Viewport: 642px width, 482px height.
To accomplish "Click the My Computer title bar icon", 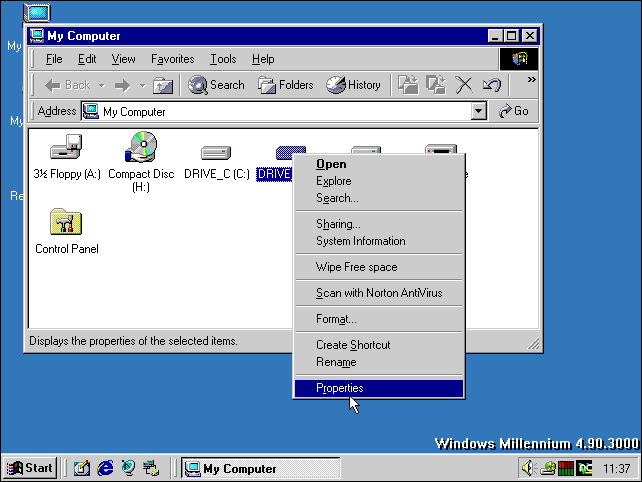I will (37, 36).
